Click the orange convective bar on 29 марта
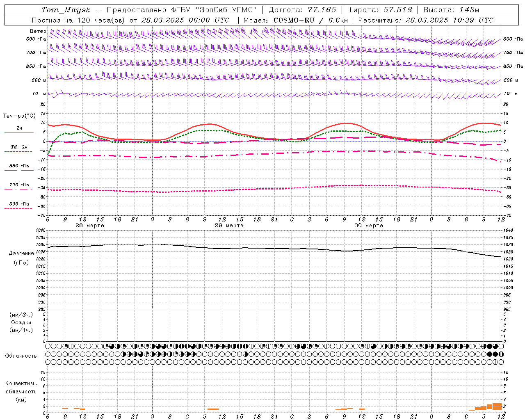 tap(213, 409)
